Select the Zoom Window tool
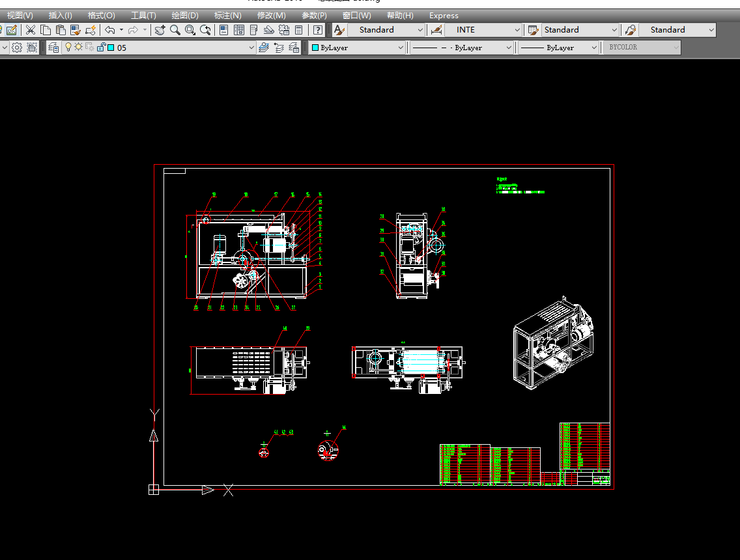 click(190, 30)
